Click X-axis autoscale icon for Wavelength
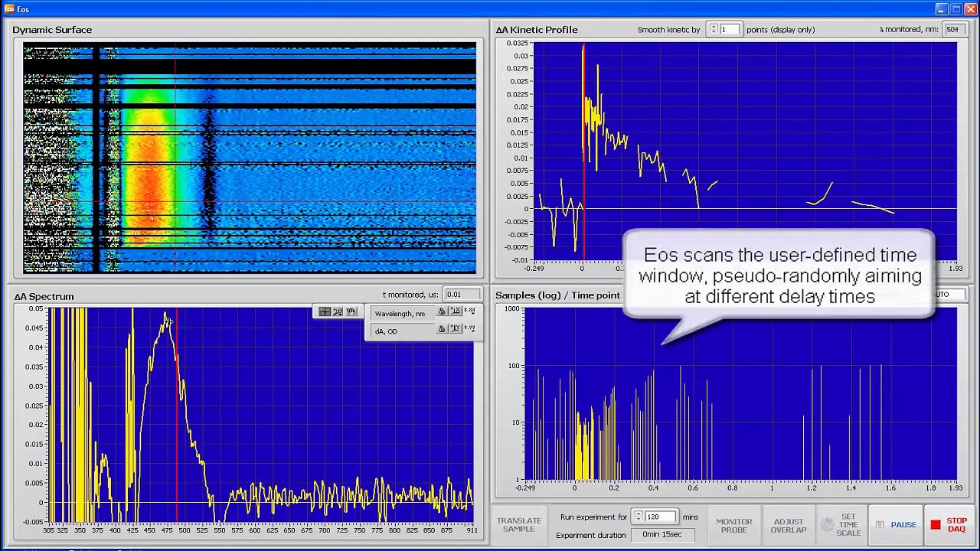The height and width of the screenshot is (551, 980). [456, 311]
